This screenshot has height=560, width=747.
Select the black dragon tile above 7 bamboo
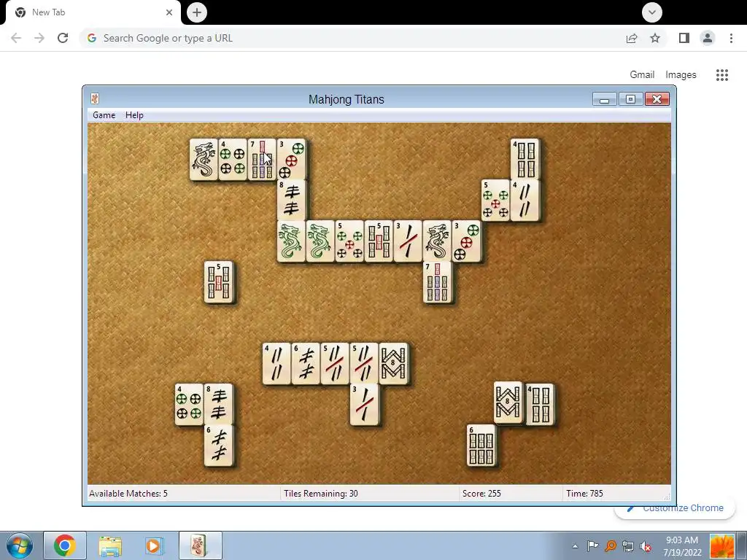click(437, 241)
